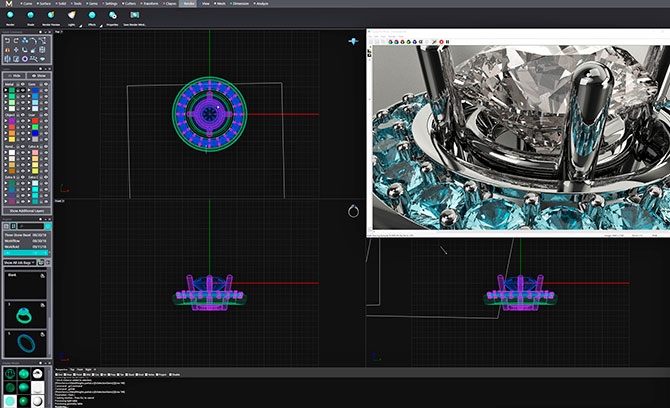670x408 pixels.
Task: Select the blue ring job bag thumbnail
Action: (x=27, y=344)
